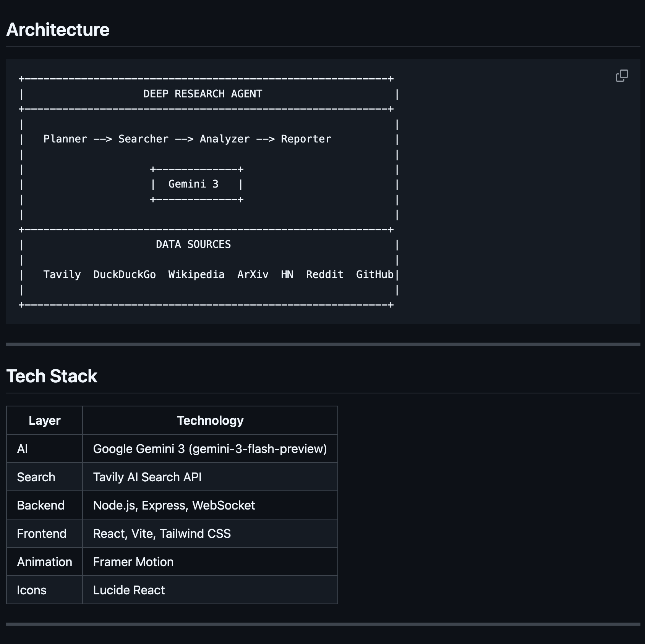This screenshot has height=644, width=645.
Task: Click the Animation row label
Action: (44, 562)
